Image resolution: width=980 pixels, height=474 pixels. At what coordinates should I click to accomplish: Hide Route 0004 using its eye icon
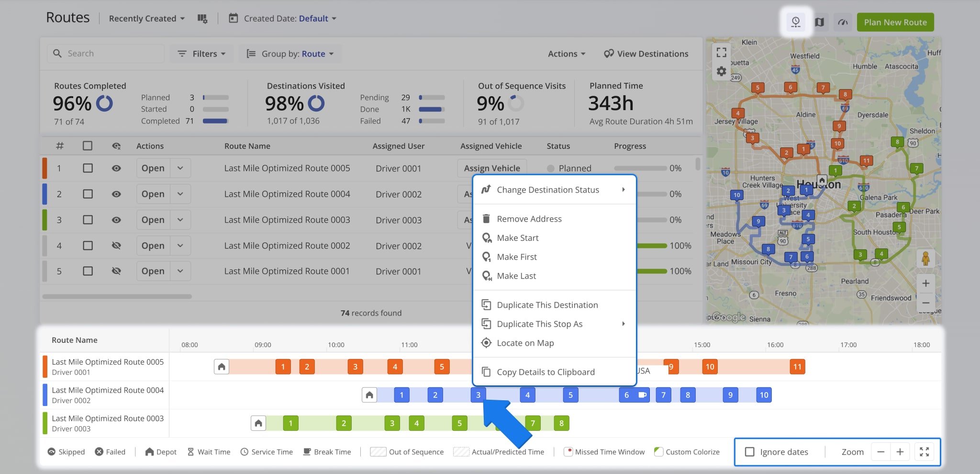[116, 194]
